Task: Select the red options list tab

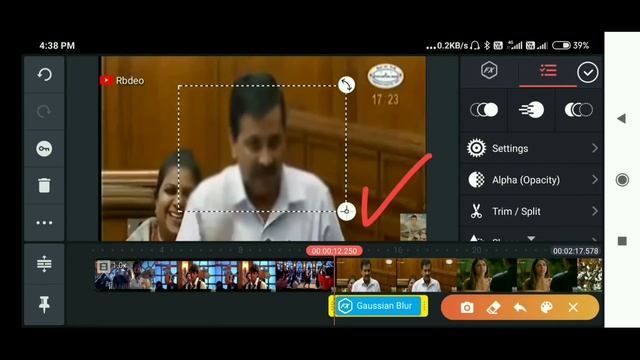Action: coord(548,71)
